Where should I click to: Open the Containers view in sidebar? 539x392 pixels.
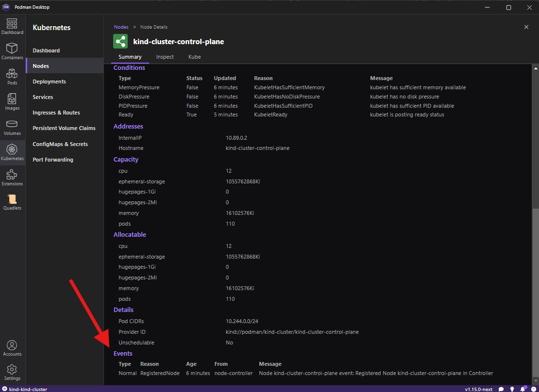(x=12, y=51)
